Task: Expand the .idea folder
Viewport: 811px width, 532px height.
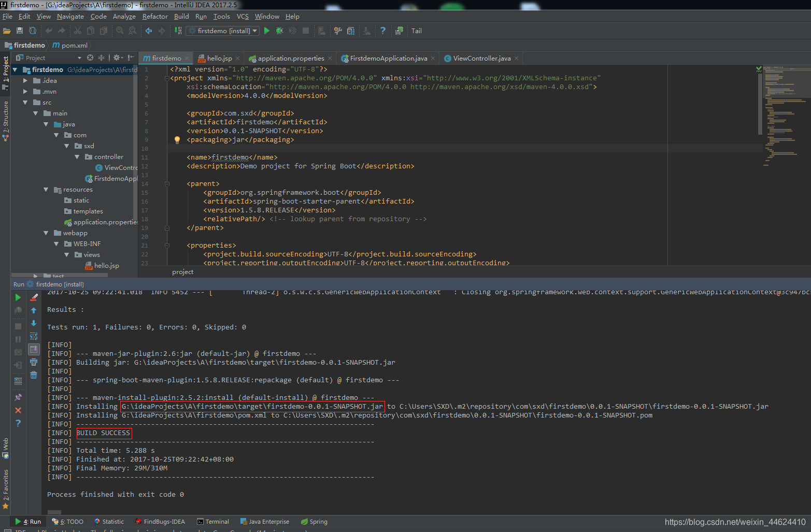Action: point(25,80)
